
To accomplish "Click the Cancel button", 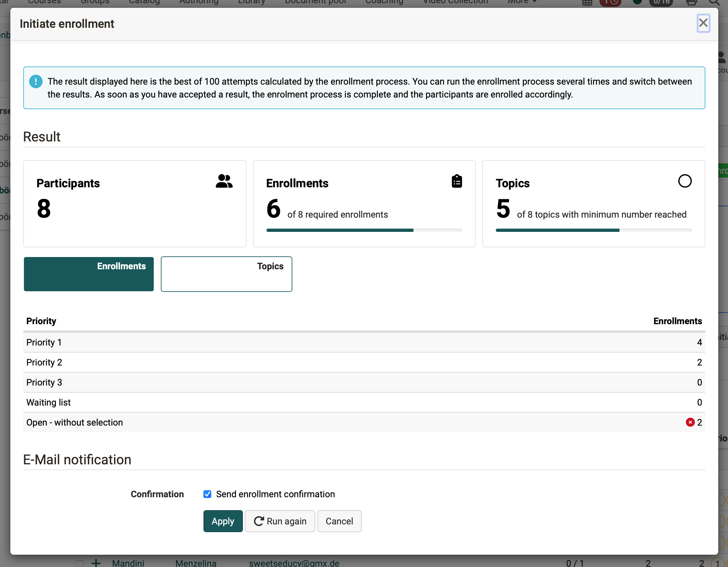I will pos(339,521).
